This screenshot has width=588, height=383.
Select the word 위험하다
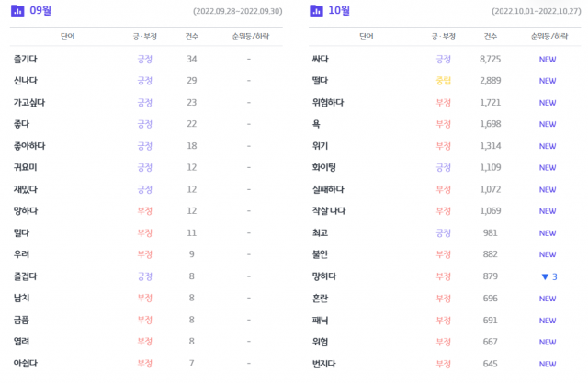328,102
